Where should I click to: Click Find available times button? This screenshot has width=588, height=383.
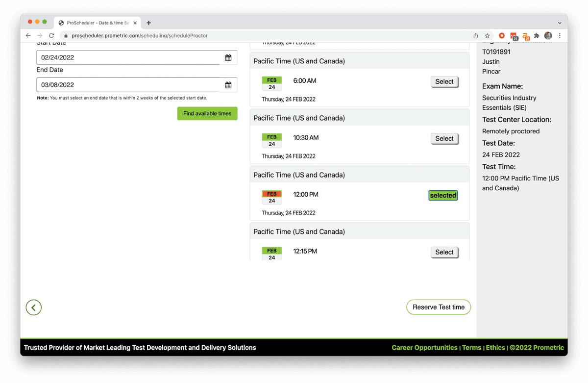click(x=207, y=114)
